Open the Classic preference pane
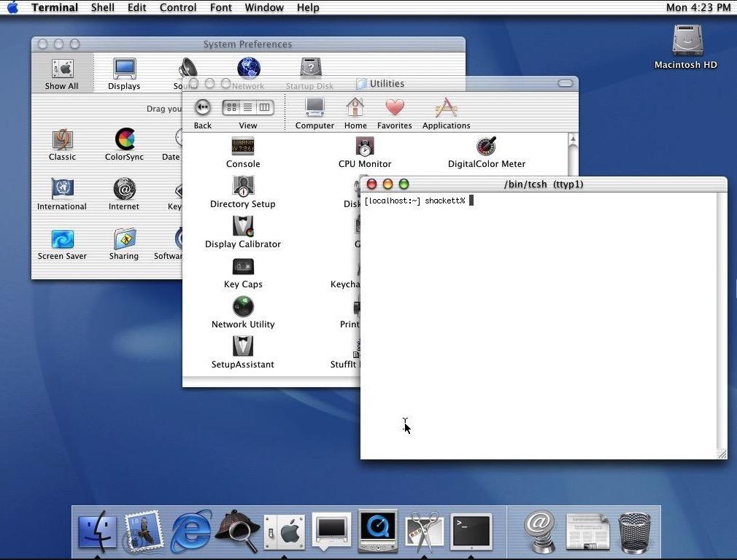The width and height of the screenshot is (737, 560). (62, 145)
